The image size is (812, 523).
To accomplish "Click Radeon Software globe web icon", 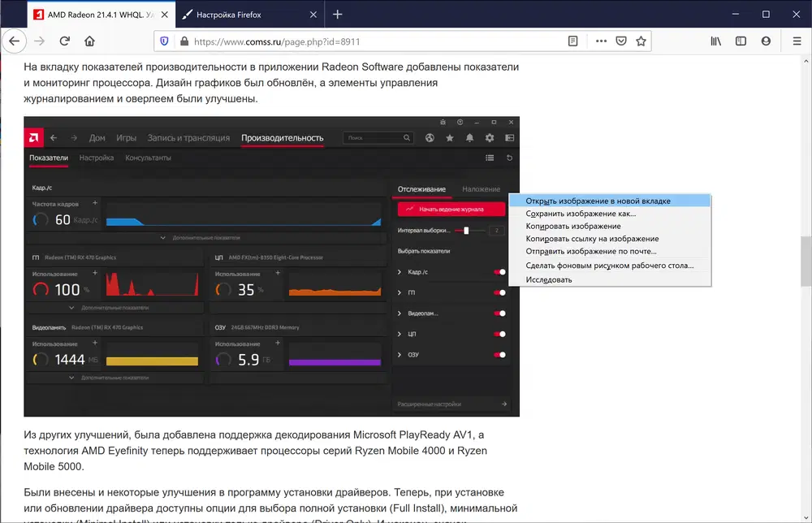I will point(430,138).
